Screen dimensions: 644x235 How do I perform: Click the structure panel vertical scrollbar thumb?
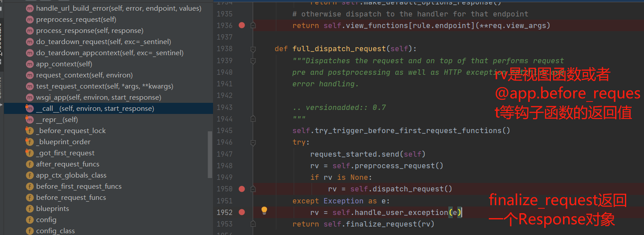pyautogui.click(x=210, y=154)
